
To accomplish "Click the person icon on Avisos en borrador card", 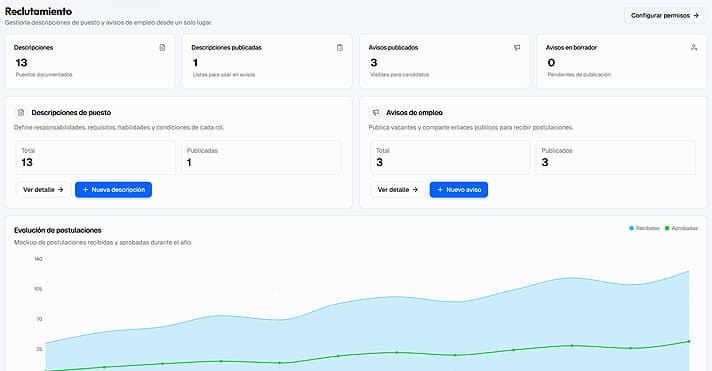I will tap(694, 47).
